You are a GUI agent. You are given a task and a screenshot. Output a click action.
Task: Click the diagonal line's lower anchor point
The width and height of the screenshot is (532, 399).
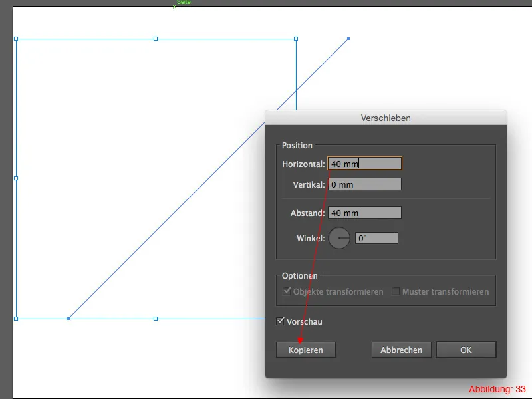(x=68, y=319)
